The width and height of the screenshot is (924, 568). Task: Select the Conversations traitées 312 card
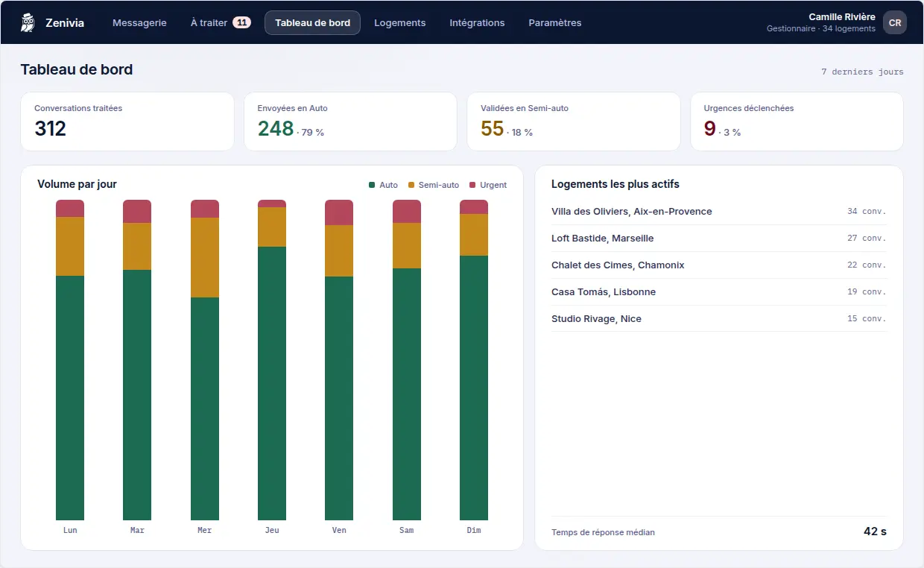[127, 122]
